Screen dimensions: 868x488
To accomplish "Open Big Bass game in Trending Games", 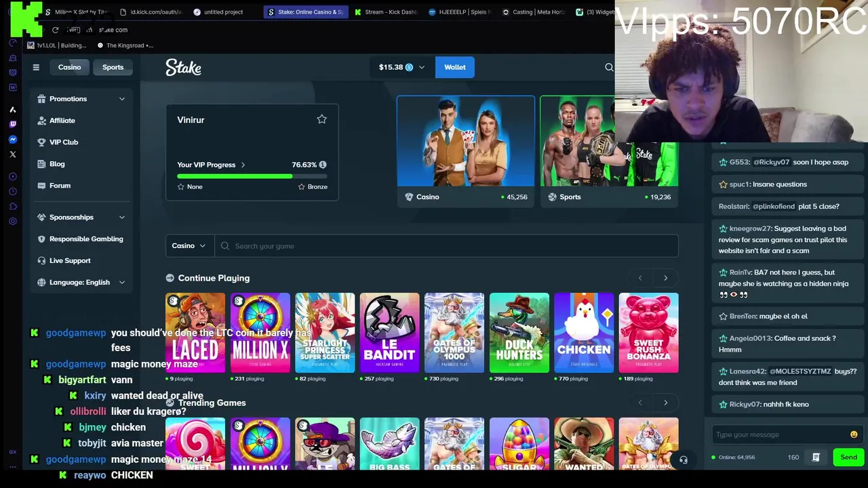I will click(x=389, y=444).
